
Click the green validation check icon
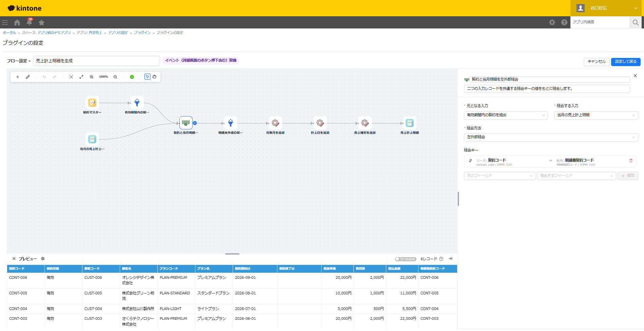pos(132,77)
